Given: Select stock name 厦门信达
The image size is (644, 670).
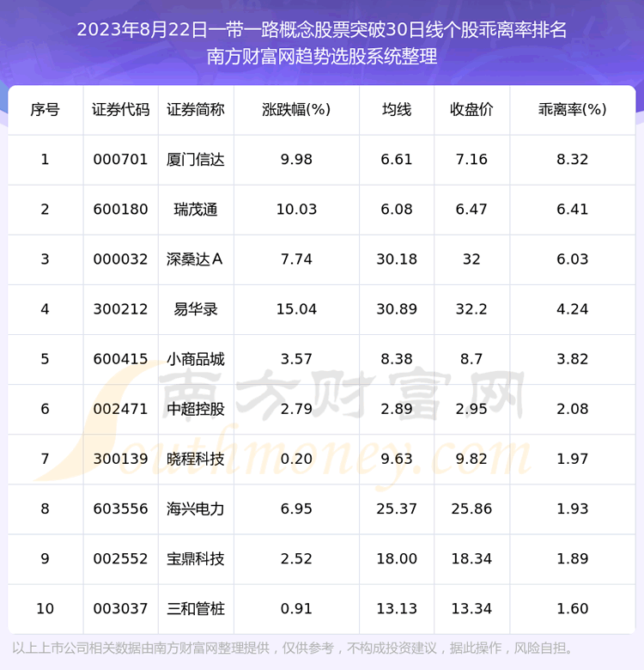Looking at the screenshot, I should 196,160.
